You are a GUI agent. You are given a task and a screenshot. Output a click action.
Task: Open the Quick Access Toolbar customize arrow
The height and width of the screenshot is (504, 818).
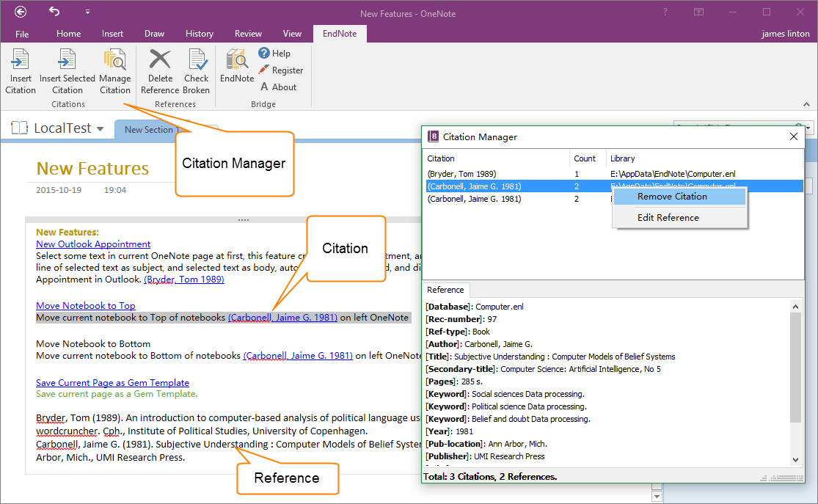point(87,12)
